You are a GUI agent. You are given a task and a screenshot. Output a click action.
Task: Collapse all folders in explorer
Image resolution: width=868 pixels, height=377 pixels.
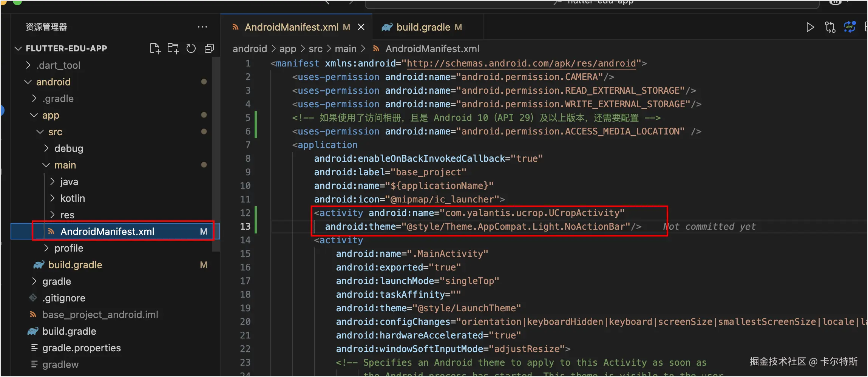tap(209, 48)
